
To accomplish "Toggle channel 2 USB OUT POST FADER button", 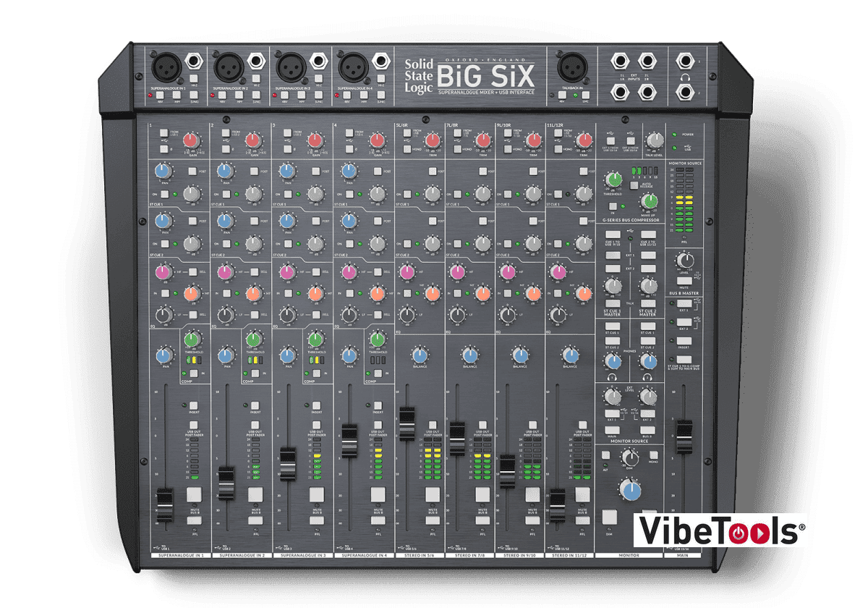I will (255, 423).
